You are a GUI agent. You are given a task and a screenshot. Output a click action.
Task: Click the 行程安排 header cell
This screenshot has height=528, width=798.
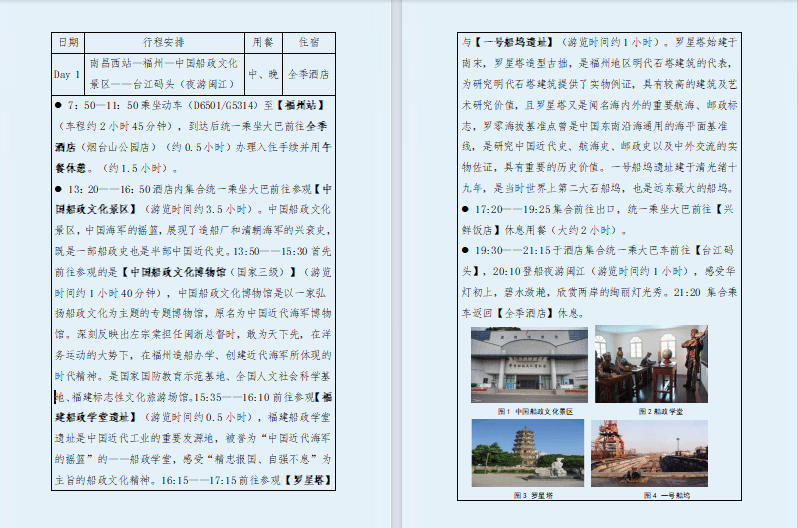pos(163,42)
